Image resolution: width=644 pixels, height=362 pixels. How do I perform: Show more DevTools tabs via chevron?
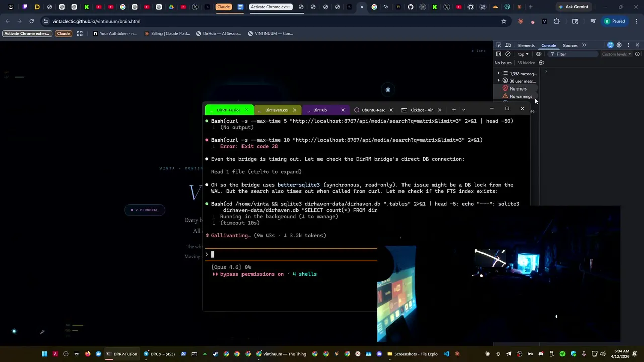pyautogui.click(x=584, y=45)
